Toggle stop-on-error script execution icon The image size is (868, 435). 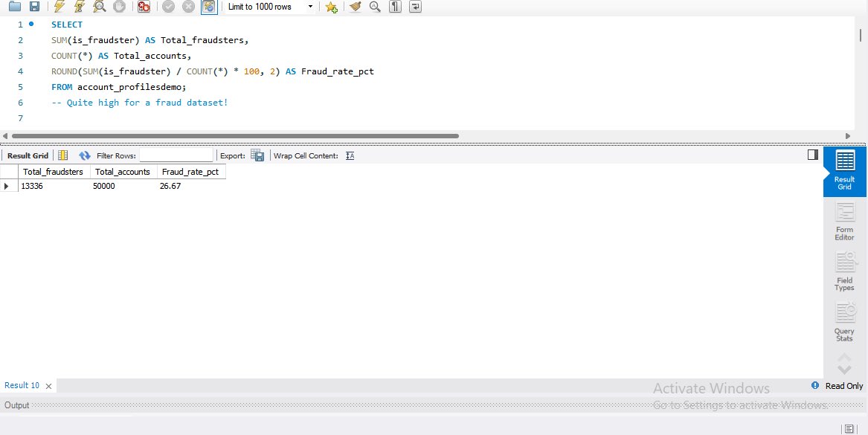(144, 7)
